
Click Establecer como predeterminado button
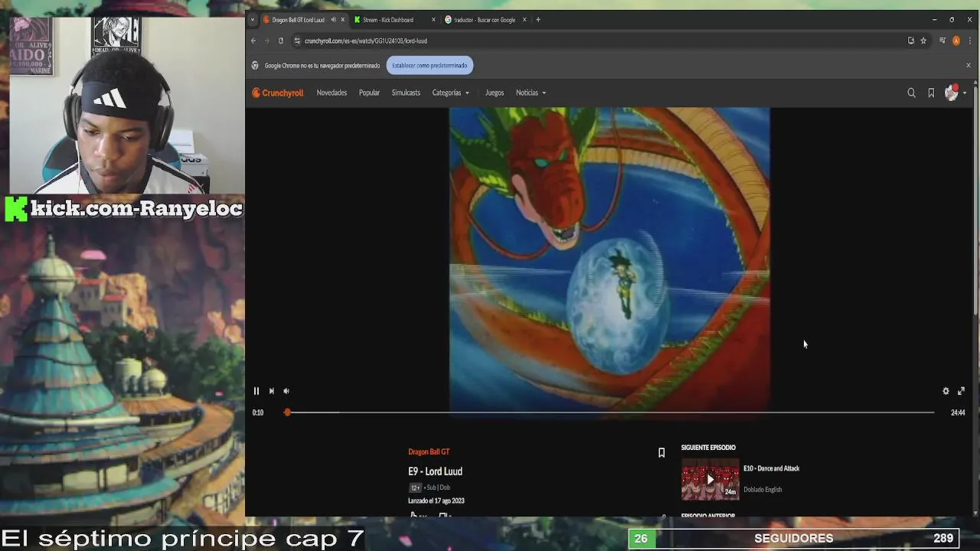[430, 66]
